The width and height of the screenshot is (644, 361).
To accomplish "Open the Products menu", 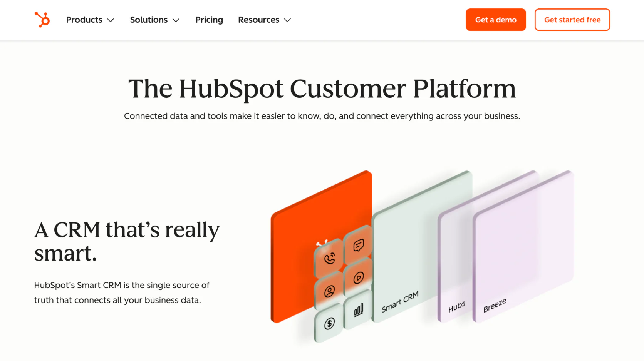I will [84, 20].
